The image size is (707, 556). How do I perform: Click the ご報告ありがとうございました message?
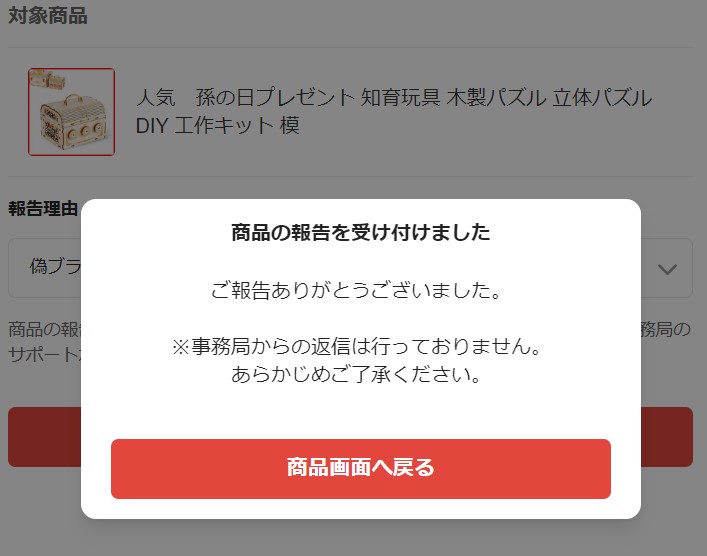pyautogui.click(x=356, y=290)
